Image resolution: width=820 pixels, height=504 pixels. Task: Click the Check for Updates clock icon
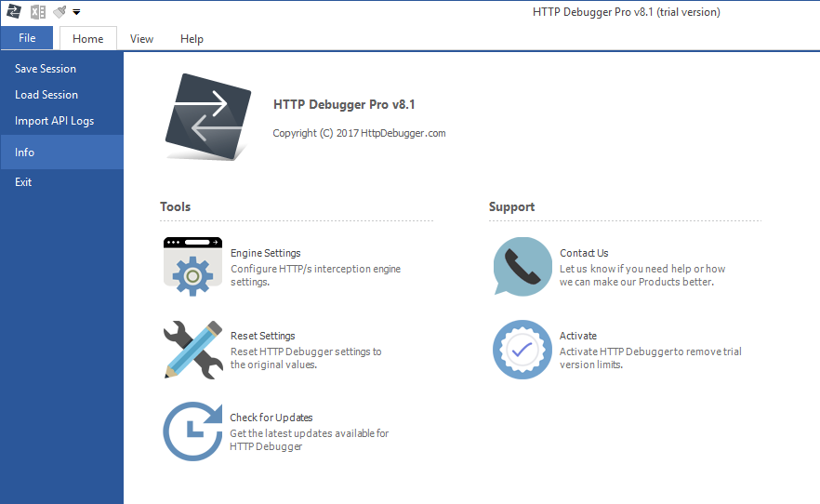point(192,431)
